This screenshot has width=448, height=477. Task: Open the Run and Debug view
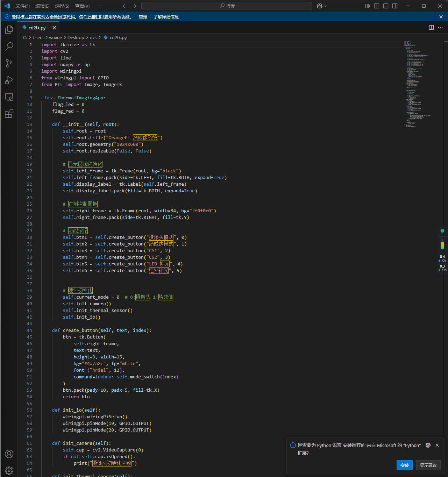[9, 80]
